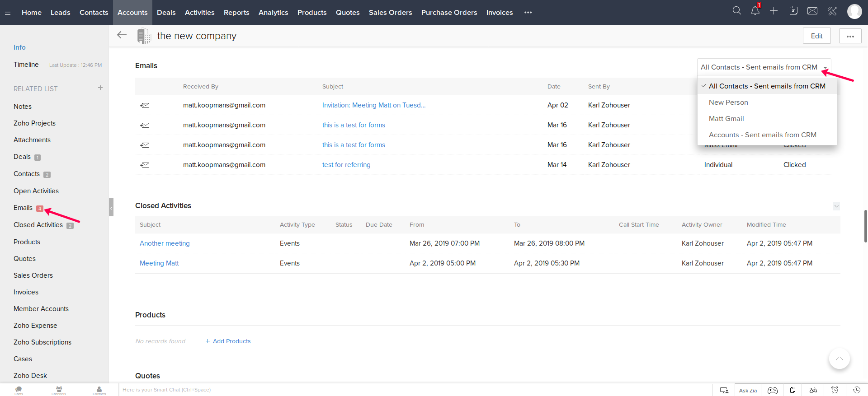Open the Invoices module tab
Image resolution: width=868 pixels, height=396 pixels.
pos(500,13)
